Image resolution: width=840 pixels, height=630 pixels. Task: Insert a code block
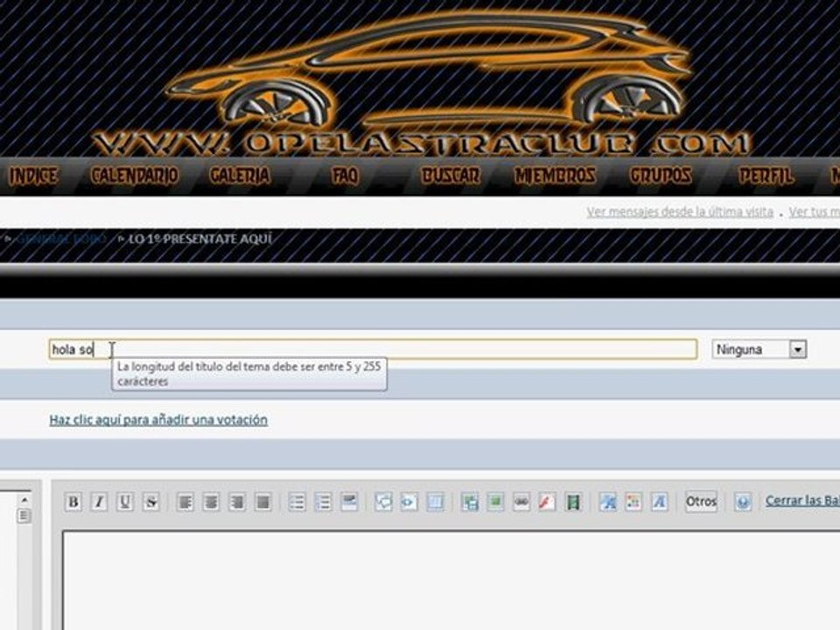pyautogui.click(x=409, y=502)
